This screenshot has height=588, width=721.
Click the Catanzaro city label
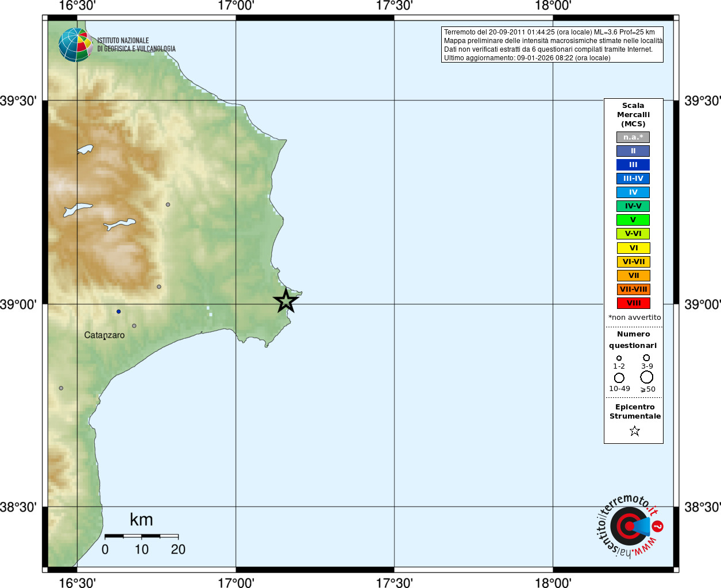point(104,335)
